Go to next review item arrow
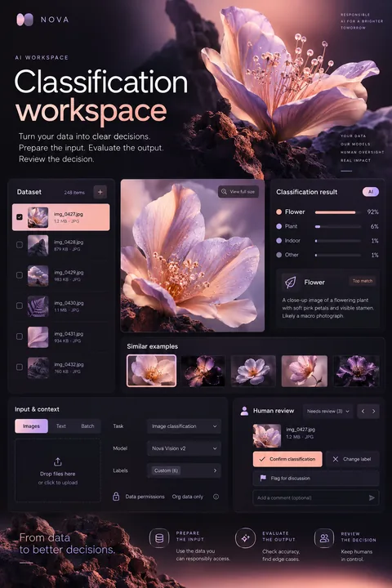This screenshot has width=392, height=588. (x=373, y=411)
